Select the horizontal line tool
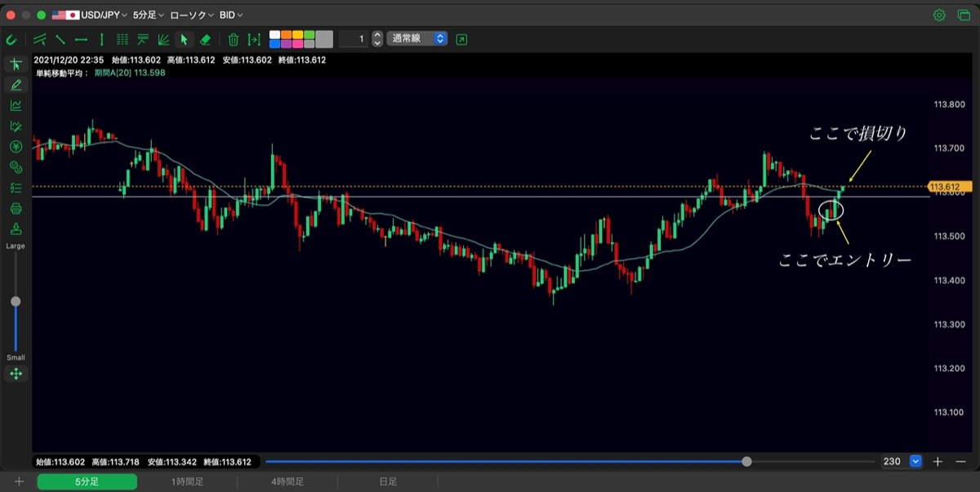Screen dimensions: 980x492 click(81, 39)
